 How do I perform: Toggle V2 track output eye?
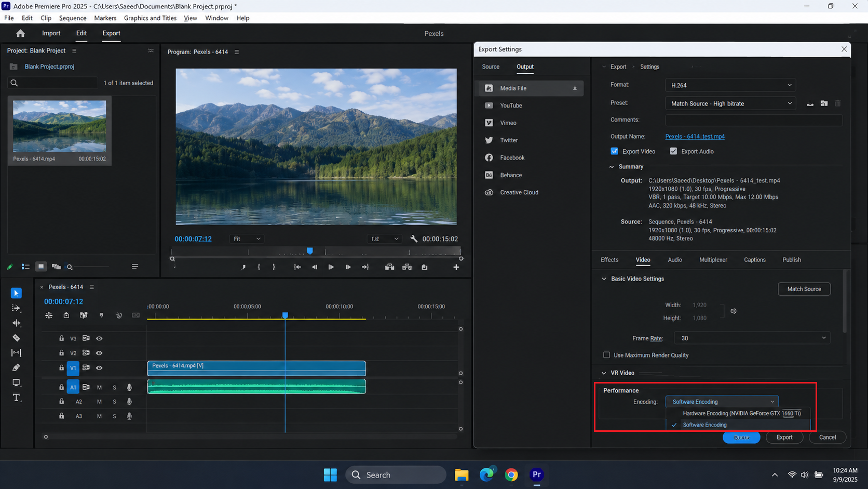pyautogui.click(x=99, y=353)
